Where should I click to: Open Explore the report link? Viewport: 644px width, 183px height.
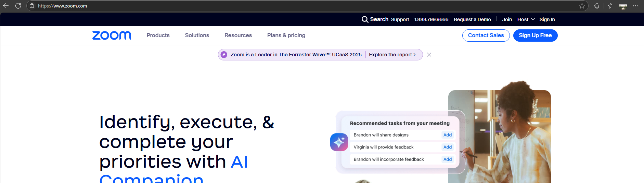pyautogui.click(x=392, y=55)
